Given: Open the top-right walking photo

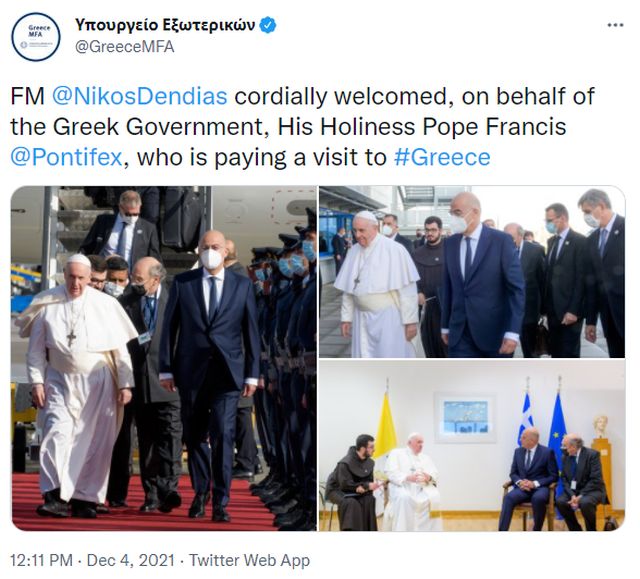Looking at the screenshot, I should click(x=472, y=272).
